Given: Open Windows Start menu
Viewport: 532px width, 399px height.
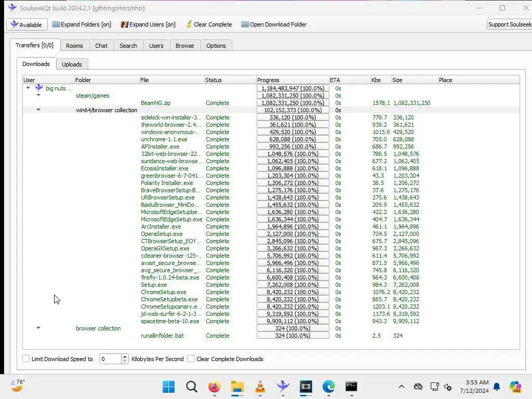Looking at the screenshot, I should 169,387.
